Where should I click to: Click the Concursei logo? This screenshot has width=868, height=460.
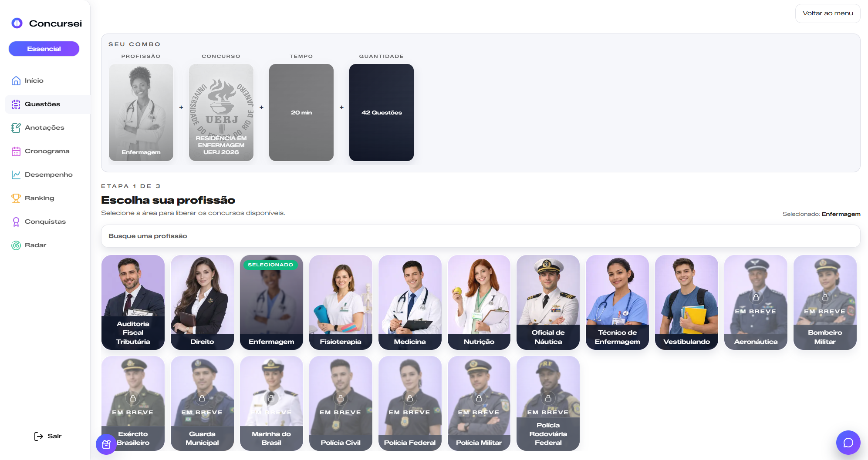click(x=47, y=24)
